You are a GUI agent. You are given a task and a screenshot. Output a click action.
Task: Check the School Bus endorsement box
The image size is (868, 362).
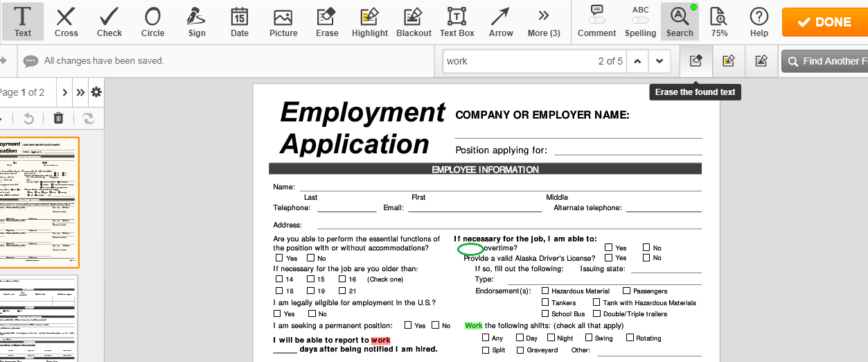(x=545, y=313)
